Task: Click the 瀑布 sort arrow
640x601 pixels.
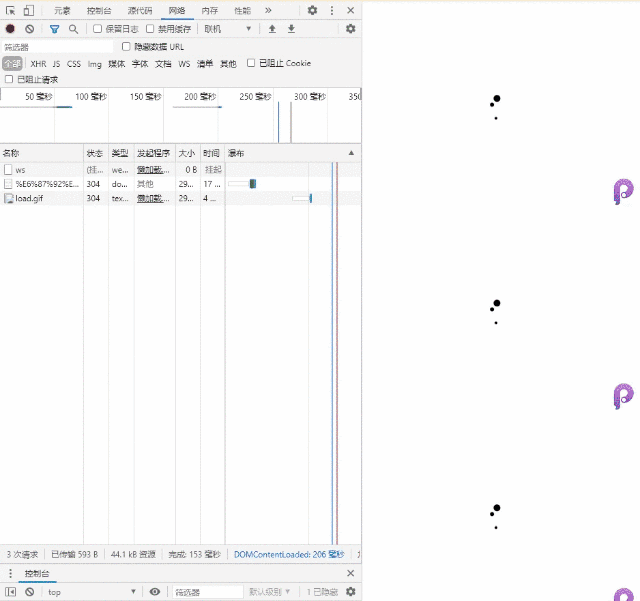Action: pyautogui.click(x=351, y=153)
